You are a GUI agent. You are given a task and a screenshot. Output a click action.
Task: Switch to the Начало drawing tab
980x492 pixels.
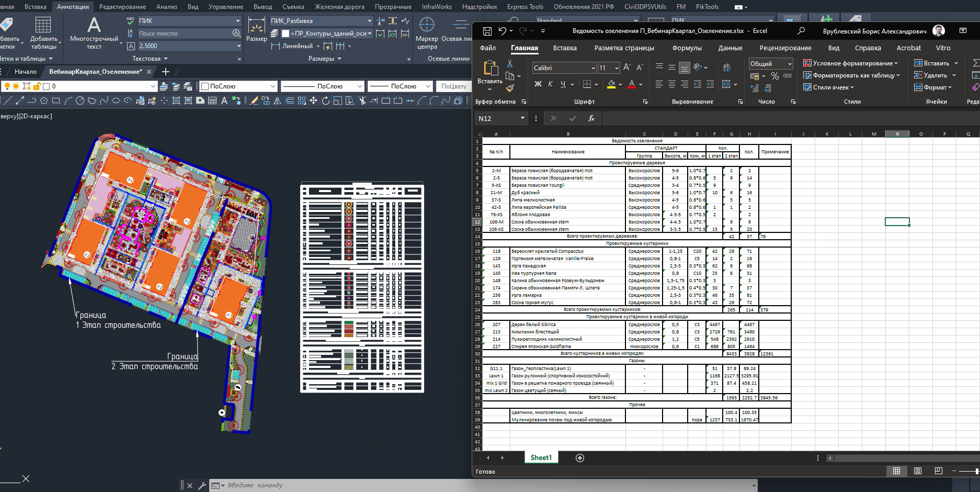(x=25, y=72)
